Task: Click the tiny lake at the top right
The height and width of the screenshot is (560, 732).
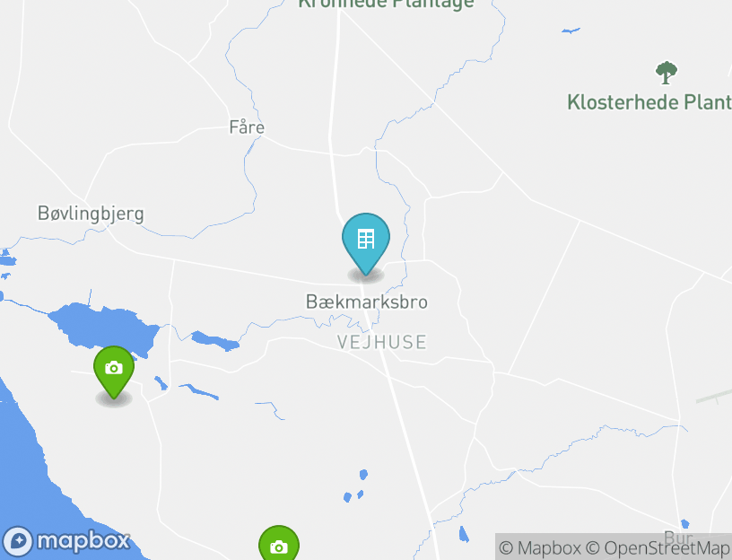Action: [x=571, y=31]
